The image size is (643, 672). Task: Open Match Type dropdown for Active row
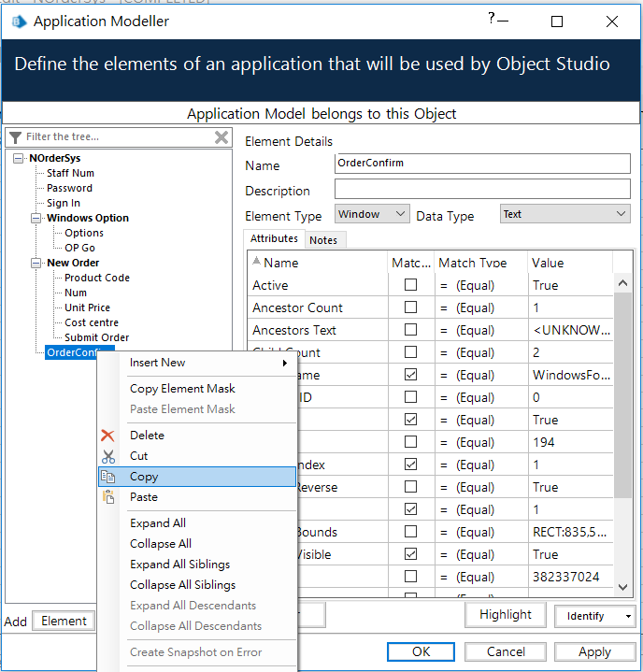coord(480,285)
